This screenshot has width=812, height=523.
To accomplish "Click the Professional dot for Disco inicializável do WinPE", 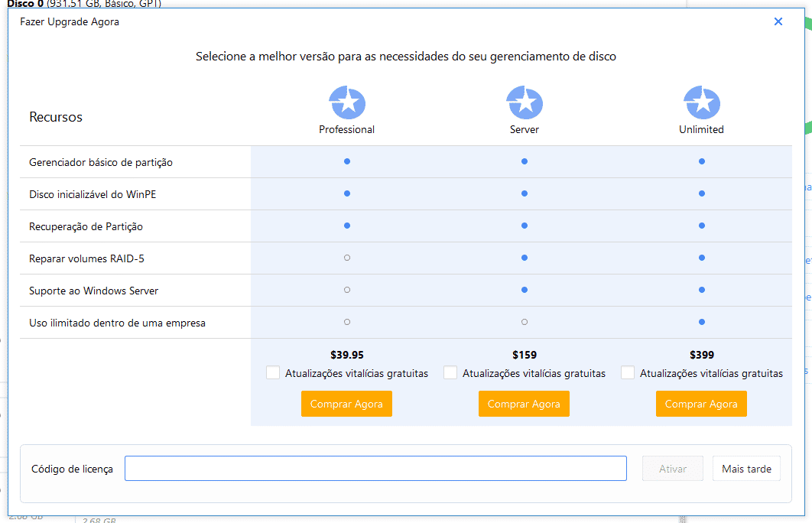I will click(x=347, y=193).
